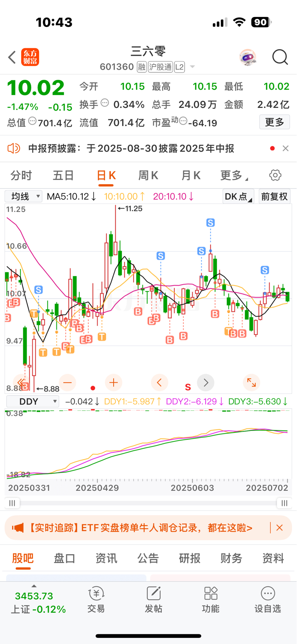
Task: Tap the 11.25 high price label
Action: (131, 208)
